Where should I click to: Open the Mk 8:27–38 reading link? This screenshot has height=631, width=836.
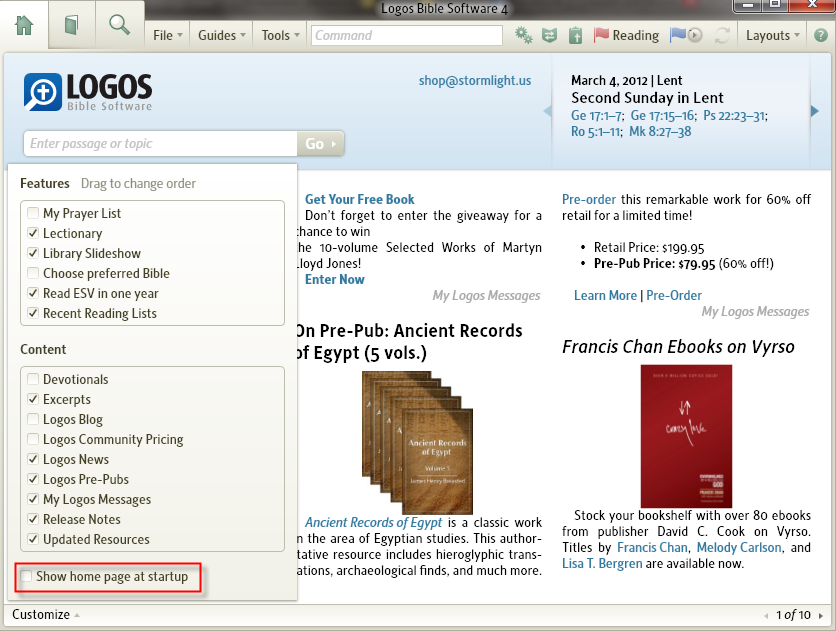(x=660, y=132)
